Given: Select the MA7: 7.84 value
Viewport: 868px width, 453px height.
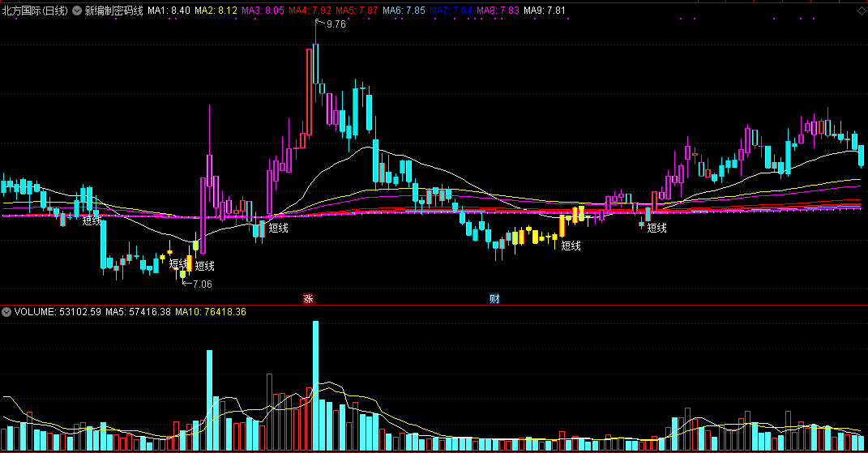Looking at the screenshot, I should [451, 11].
